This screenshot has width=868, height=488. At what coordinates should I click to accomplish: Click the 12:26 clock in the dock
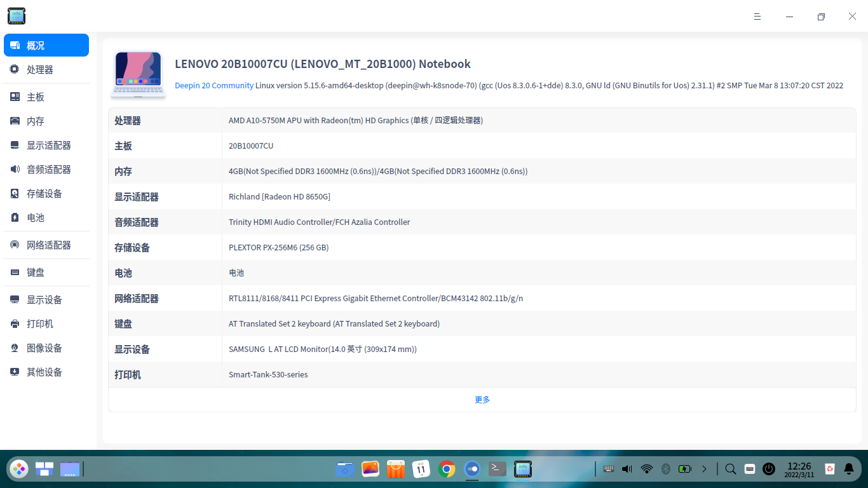pyautogui.click(x=799, y=470)
